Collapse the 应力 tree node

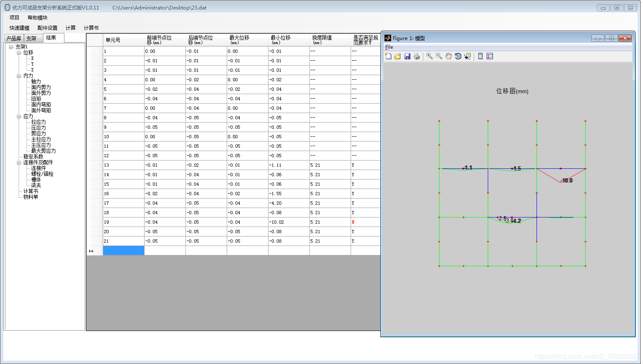tap(19, 116)
